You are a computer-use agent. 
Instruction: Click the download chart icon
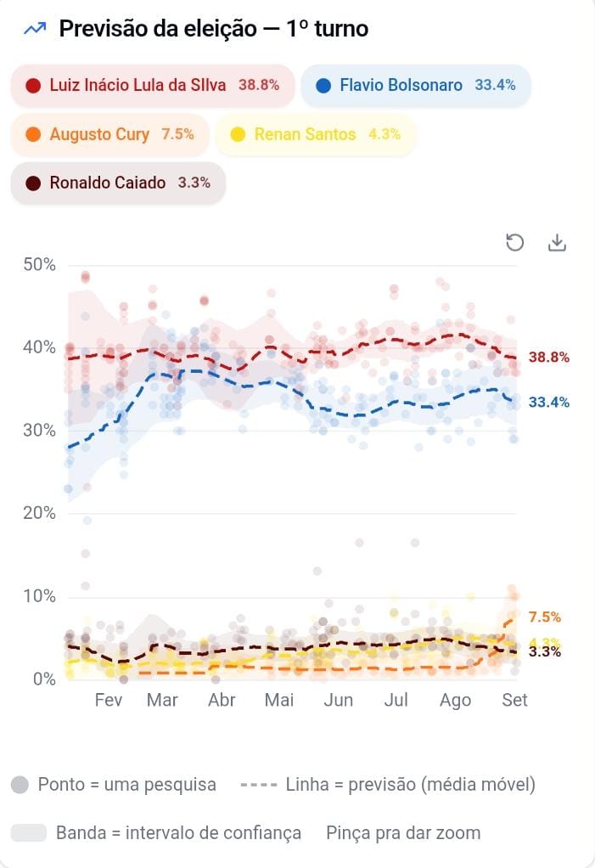[x=557, y=242]
